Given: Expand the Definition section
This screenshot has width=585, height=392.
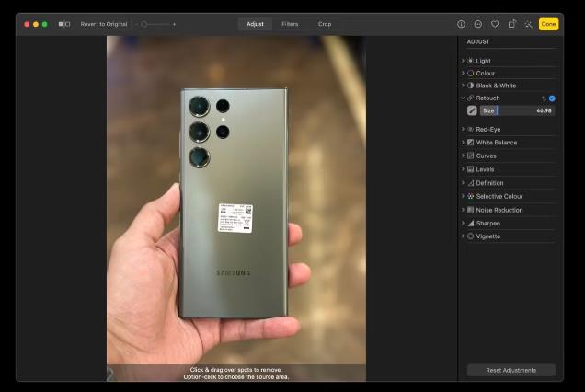Looking at the screenshot, I should (463, 182).
